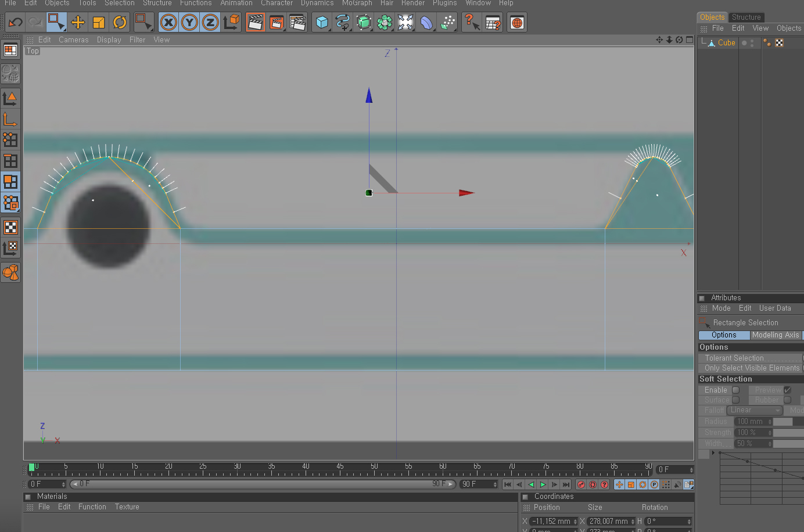
Task: Adjust Strength slider bar
Action: (788, 433)
